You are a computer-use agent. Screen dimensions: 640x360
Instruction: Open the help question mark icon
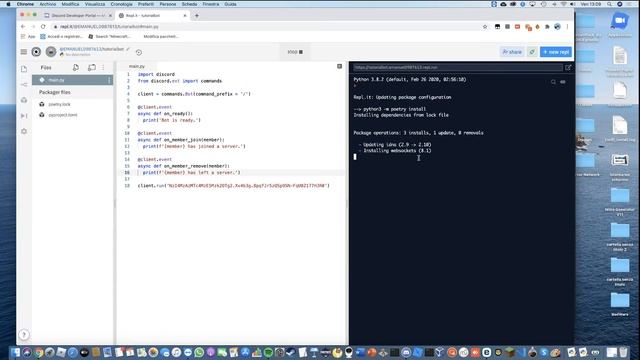(x=24, y=335)
